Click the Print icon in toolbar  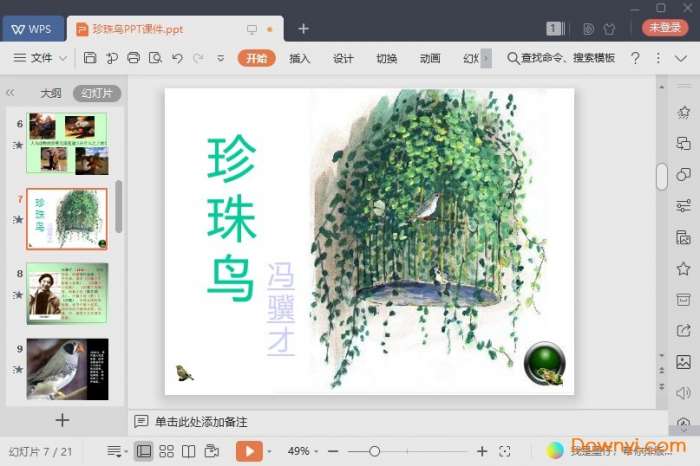(133, 58)
